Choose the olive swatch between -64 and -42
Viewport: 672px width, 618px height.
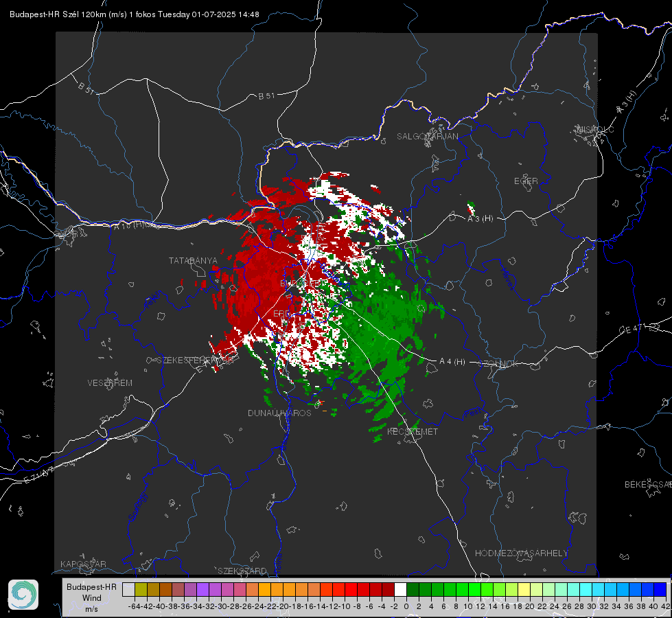pos(141,590)
